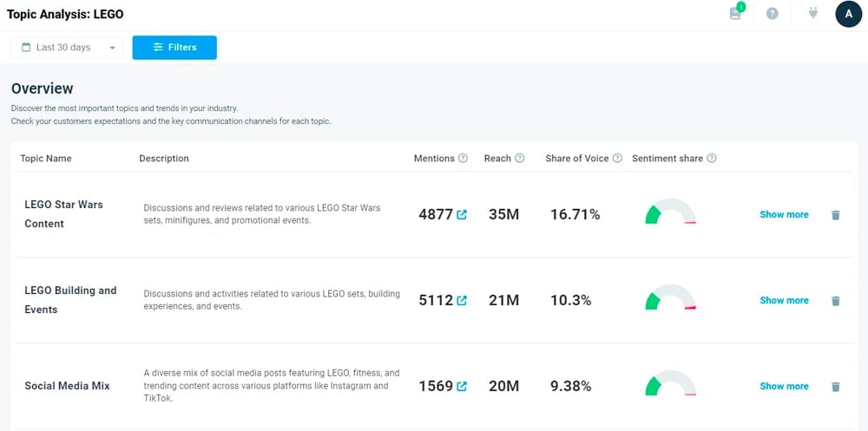This screenshot has width=868, height=431.
Task: Open the Last 30 days date dropdown
Action: pyautogui.click(x=68, y=48)
